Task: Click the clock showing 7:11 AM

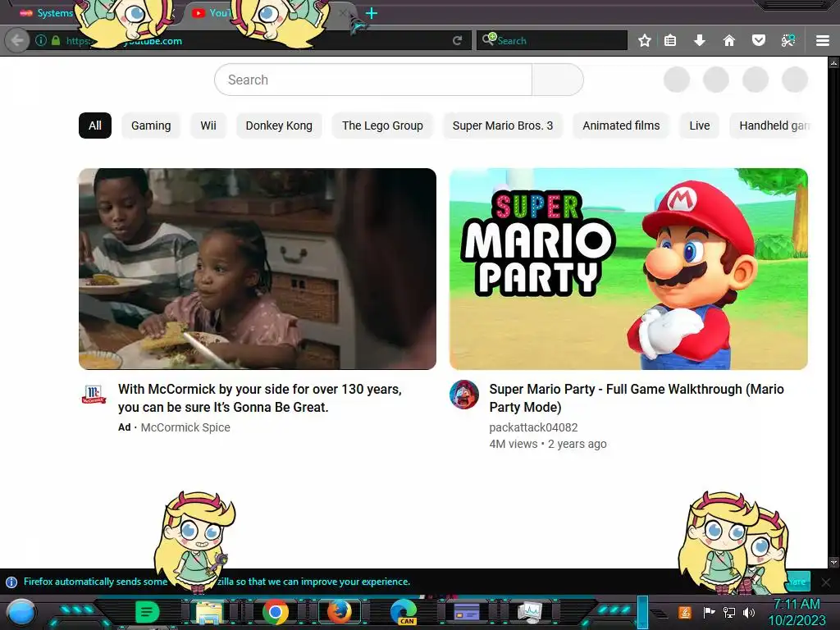Action: (797, 612)
